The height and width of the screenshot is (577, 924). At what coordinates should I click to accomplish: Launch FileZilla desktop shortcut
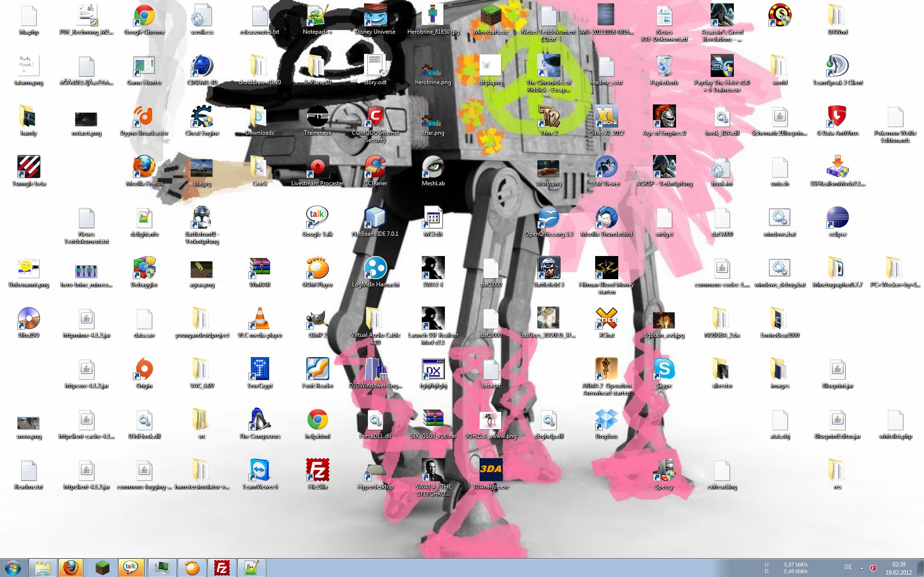[x=317, y=474]
